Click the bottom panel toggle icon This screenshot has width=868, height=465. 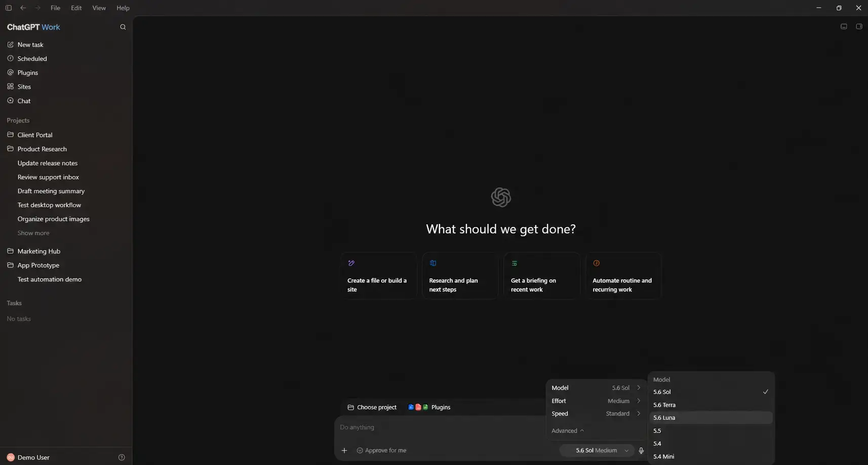tap(844, 27)
